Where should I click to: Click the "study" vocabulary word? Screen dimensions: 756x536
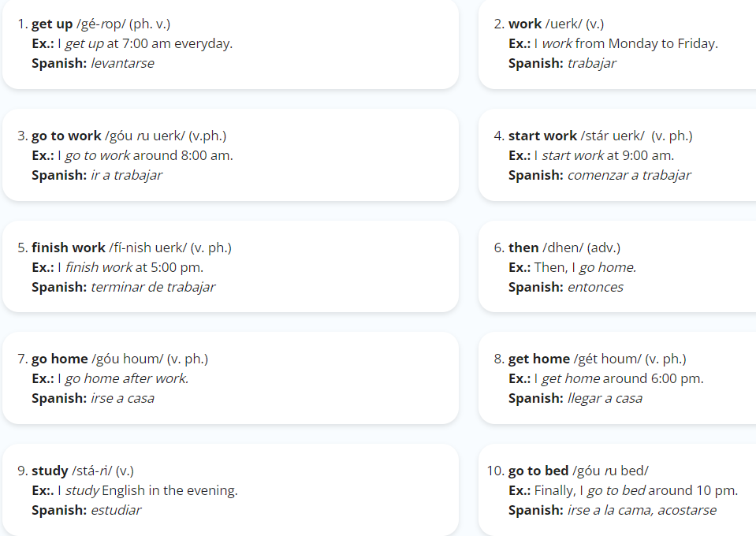[x=50, y=471]
